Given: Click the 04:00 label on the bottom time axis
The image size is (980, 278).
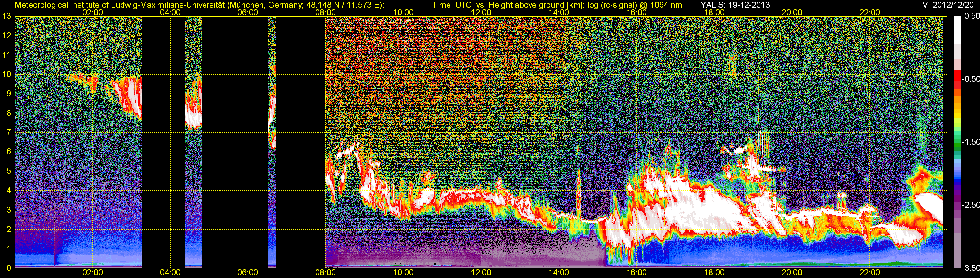Looking at the screenshot, I should click(x=170, y=273).
